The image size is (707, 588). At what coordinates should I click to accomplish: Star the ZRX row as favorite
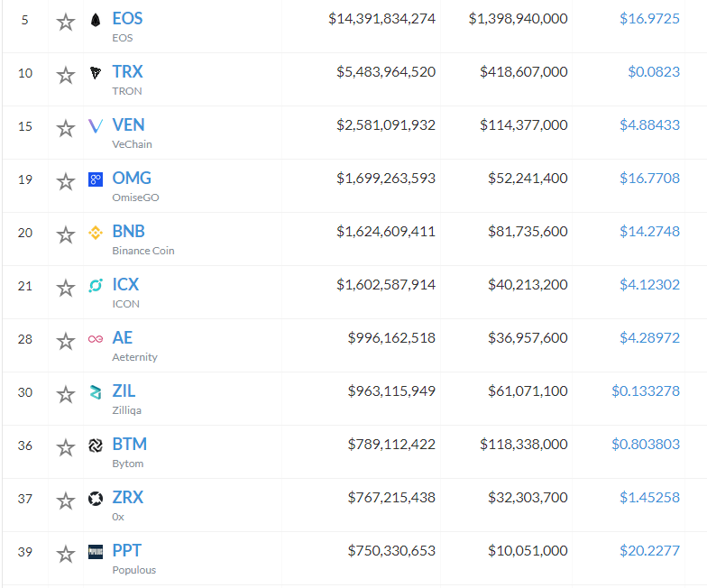point(65,501)
